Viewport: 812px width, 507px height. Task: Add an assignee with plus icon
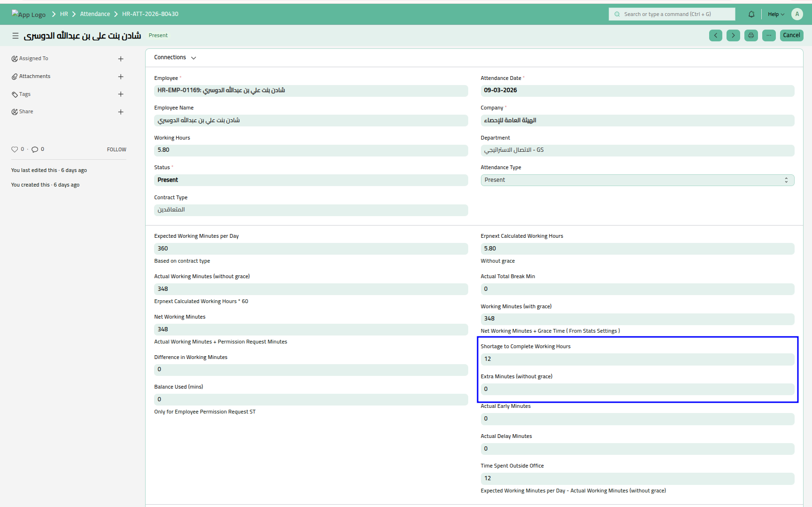click(121, 59)
